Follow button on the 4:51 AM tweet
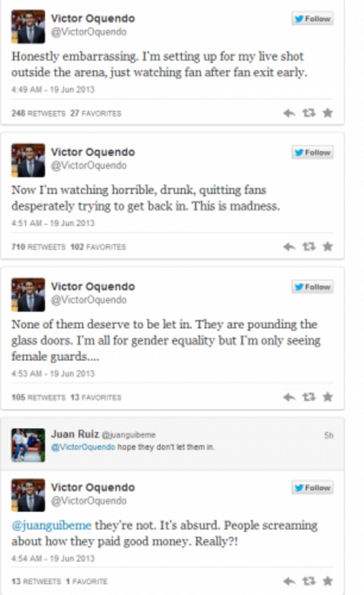364x595 pixels. [312, 152]
